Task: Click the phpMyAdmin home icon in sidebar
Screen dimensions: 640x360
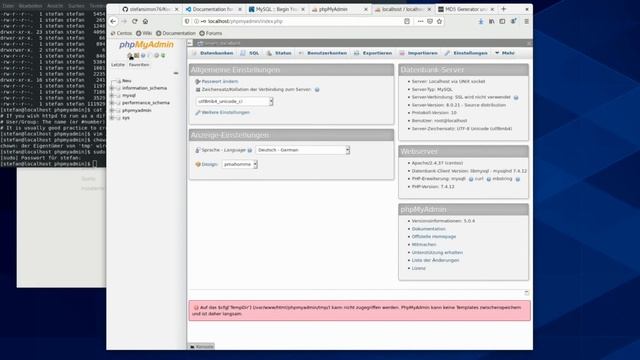Action: point(130,56)
